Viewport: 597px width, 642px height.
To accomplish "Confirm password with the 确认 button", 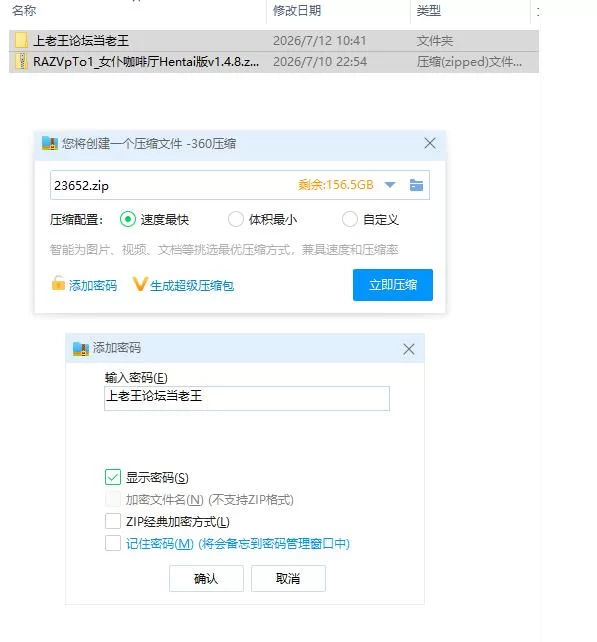I will click(206, 578).
